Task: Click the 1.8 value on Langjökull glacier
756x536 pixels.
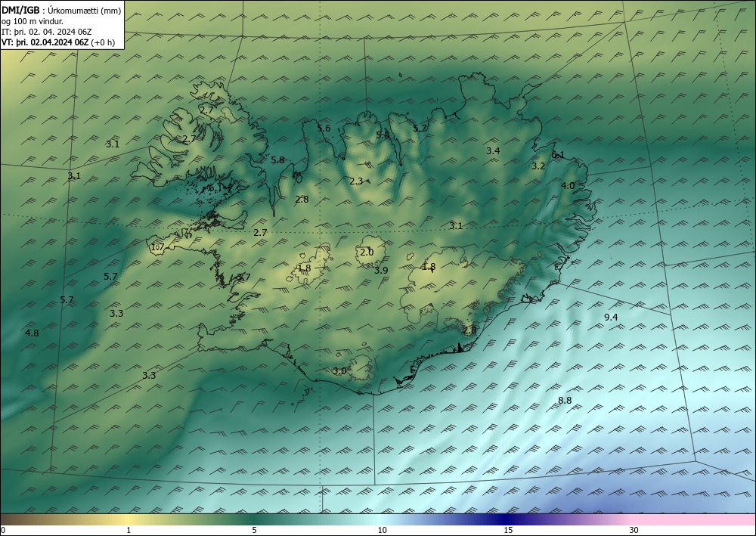Action: tap(304, 268)
